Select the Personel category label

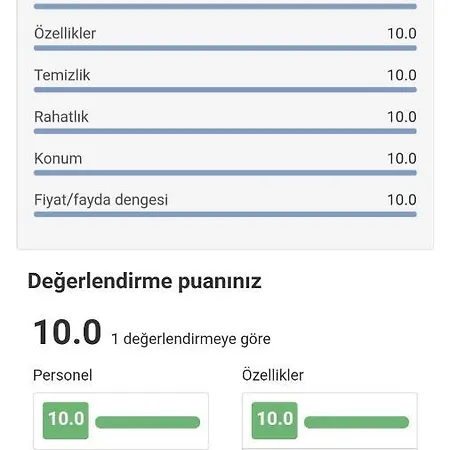coord(63,375)
